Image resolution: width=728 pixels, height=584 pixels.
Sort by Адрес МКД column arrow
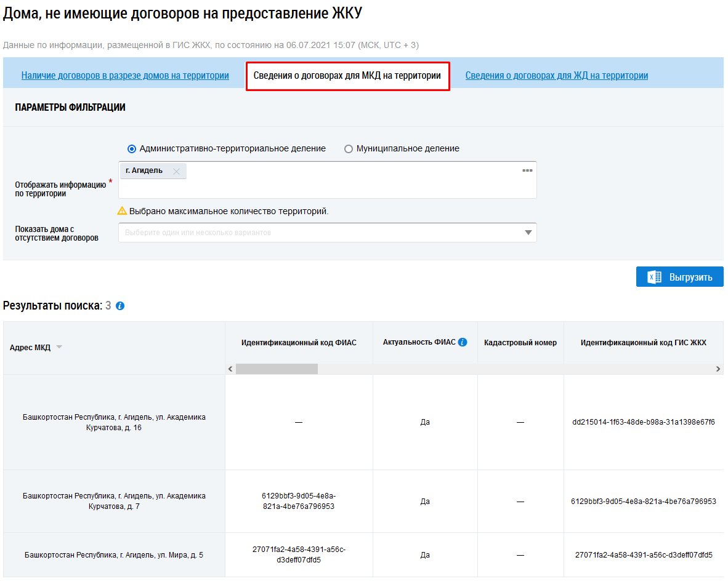(59, 347)
